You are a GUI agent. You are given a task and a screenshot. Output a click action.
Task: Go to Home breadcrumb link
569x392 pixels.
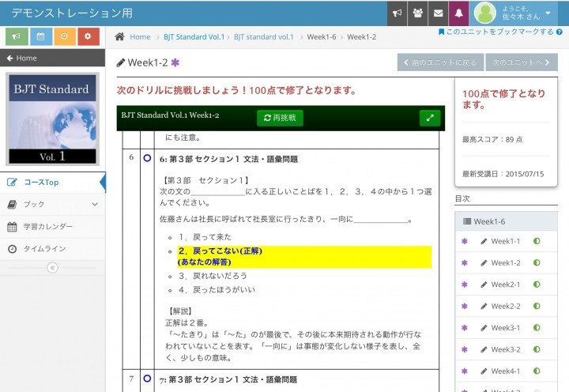[140, 36]
